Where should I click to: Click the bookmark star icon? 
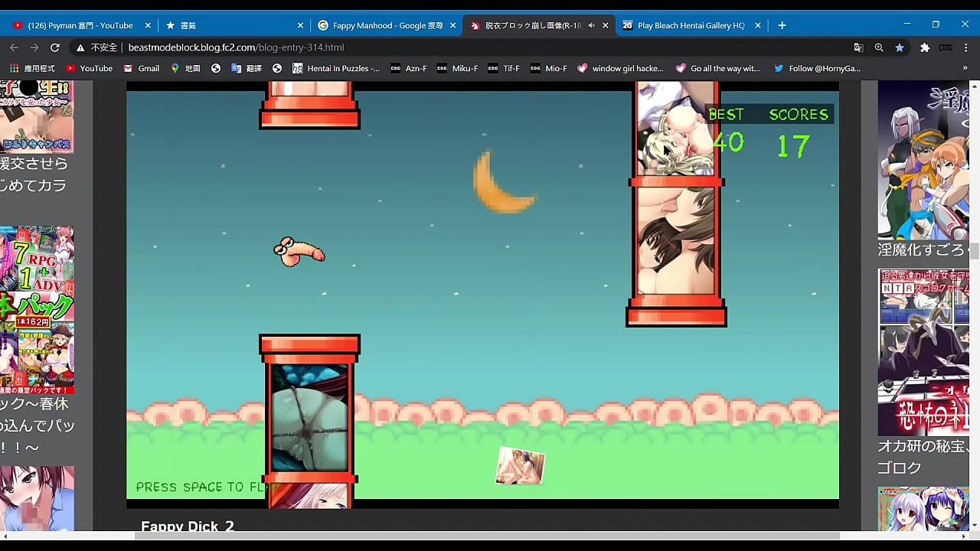900,47
